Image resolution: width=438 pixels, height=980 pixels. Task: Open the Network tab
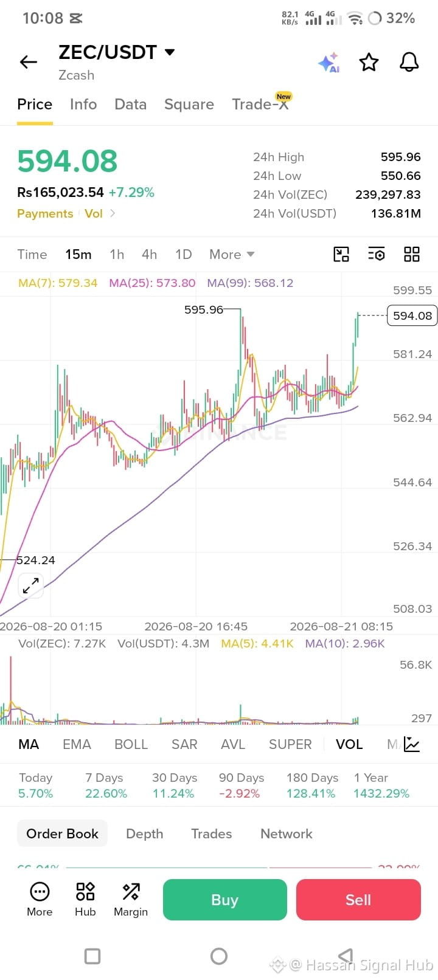click(287, 833)
